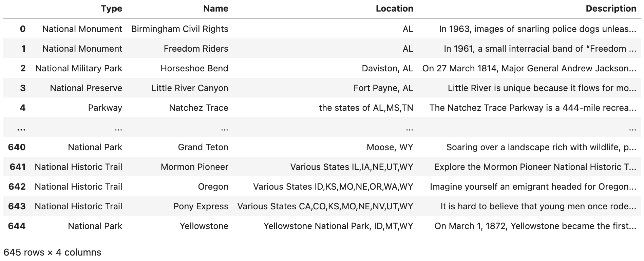Click the Parkway type cell
The width and height of the screenshot is (644, 261).
click(105, 108)
